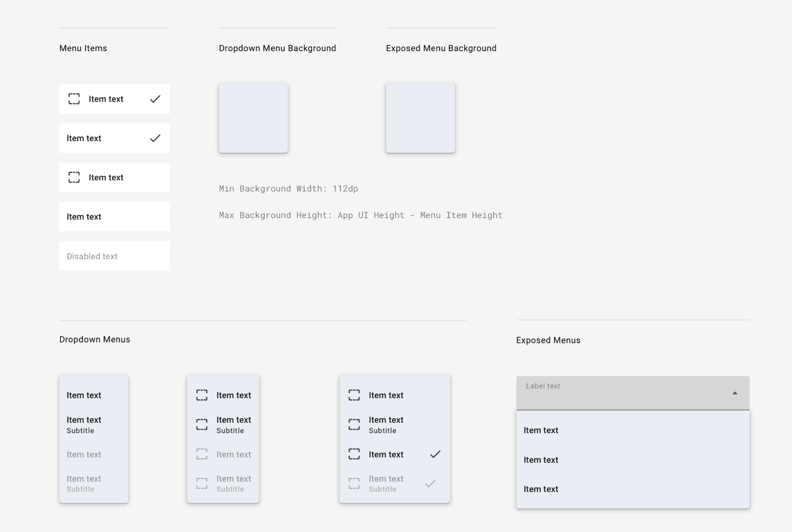Click dashed icon beside Subtitle in middle dropdown
The width and height of the screenshot is (792, 532).
click(202, 424)
